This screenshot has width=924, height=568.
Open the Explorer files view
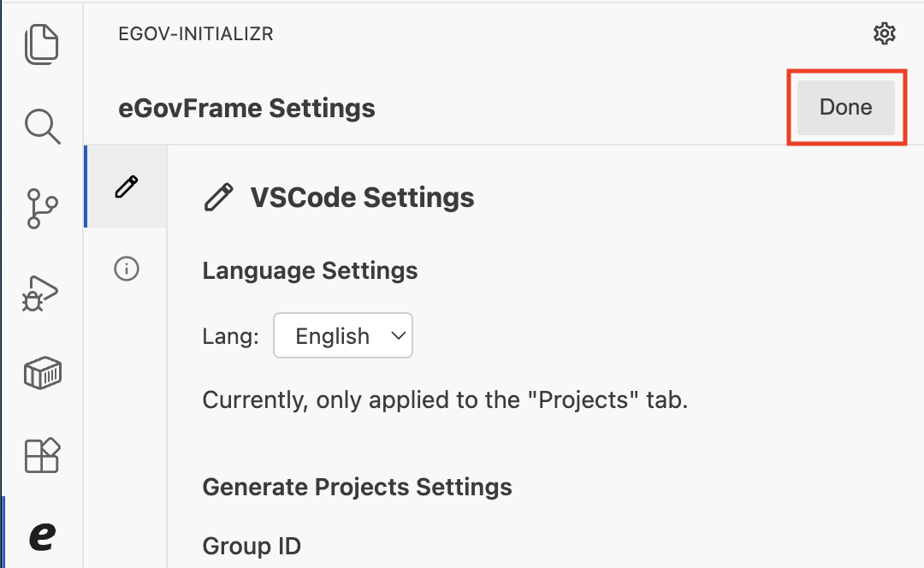point(42,44)
